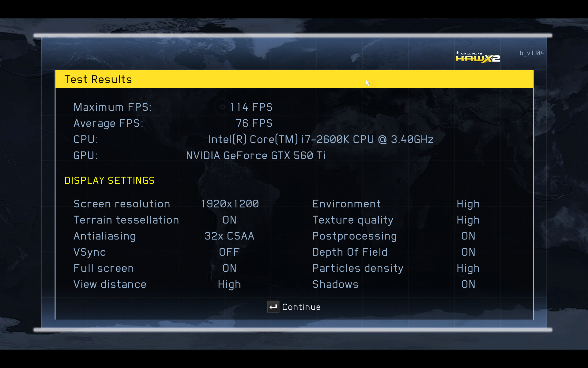Click the 'Full screen' label
Image resolution: width=588 pixels, height=368 pixels.
[104, 268]
